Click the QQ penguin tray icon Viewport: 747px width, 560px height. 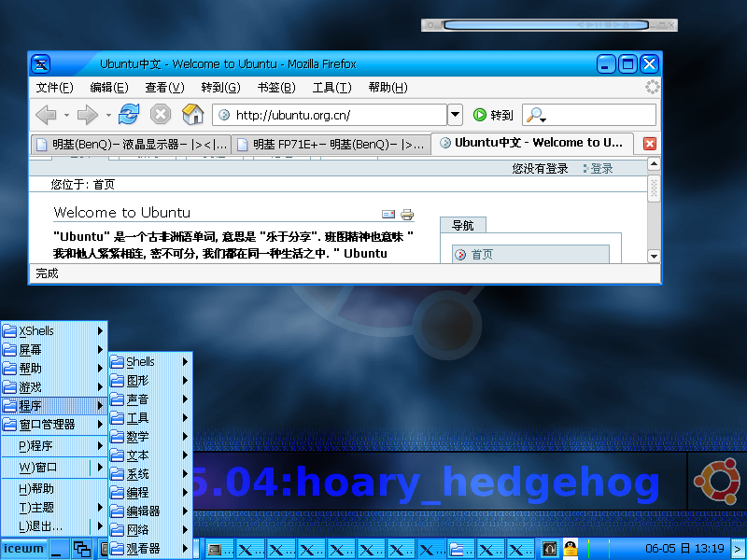tap(571, 549)
